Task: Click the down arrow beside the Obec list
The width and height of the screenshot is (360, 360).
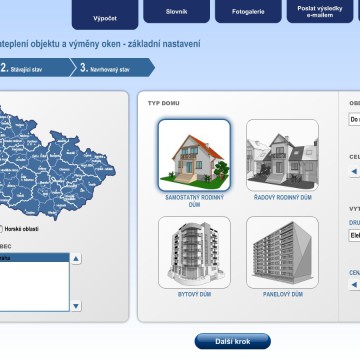Action: 76,306
